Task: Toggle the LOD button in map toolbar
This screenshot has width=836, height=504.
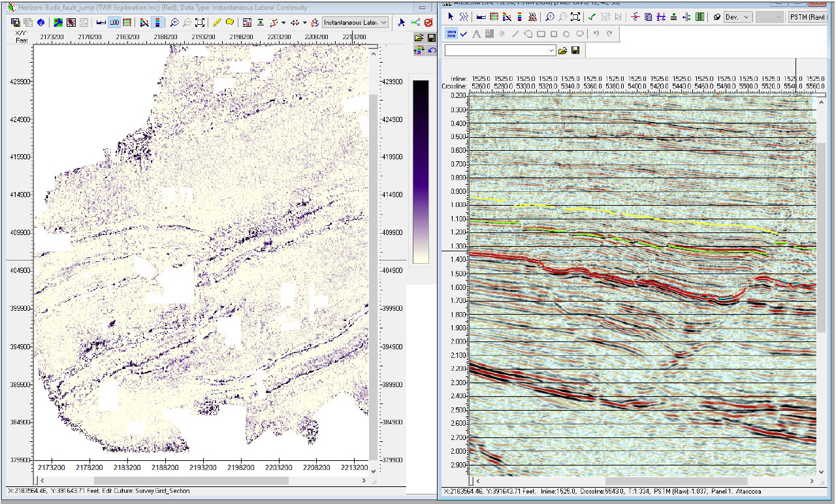Action: tap(114, 22)
